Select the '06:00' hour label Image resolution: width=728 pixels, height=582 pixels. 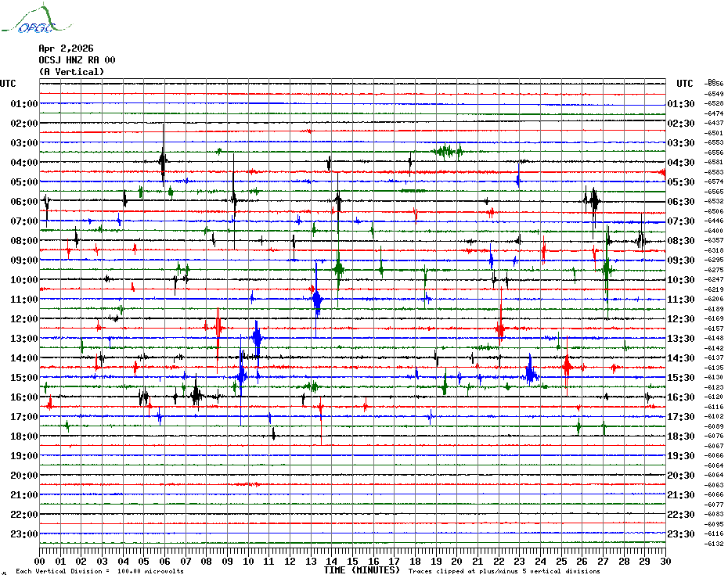tap(24, 201)
